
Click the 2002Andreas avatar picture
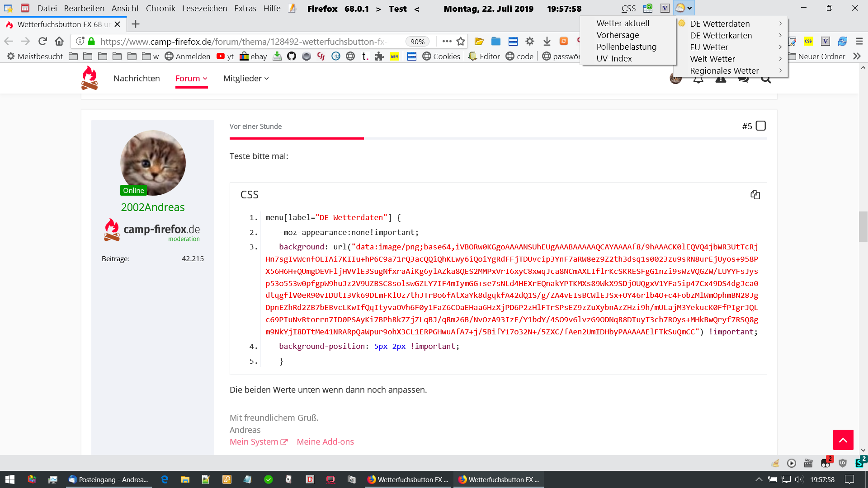(x=153, y=163)
